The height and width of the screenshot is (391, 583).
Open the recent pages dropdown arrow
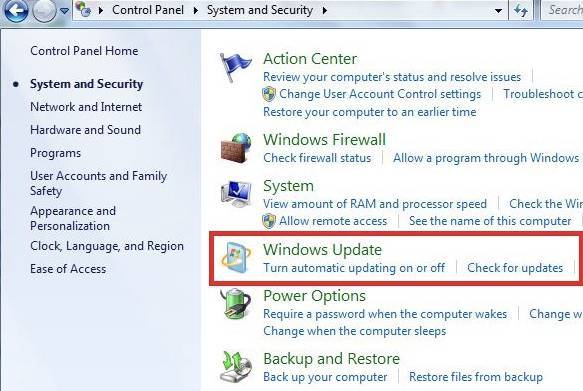pyautogui.click(x=64, y=11)
